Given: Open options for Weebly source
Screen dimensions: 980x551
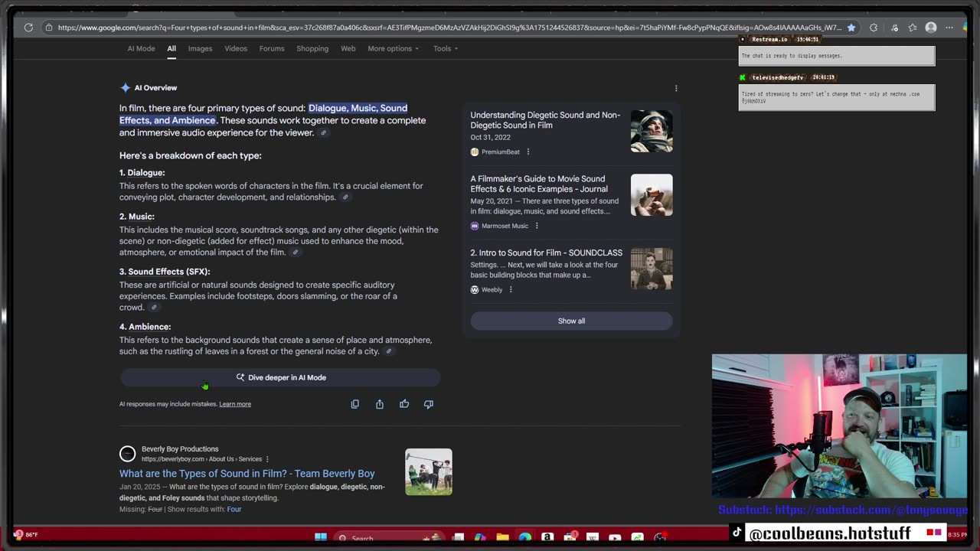Looking at the screenshot, I should coord(511,289).
